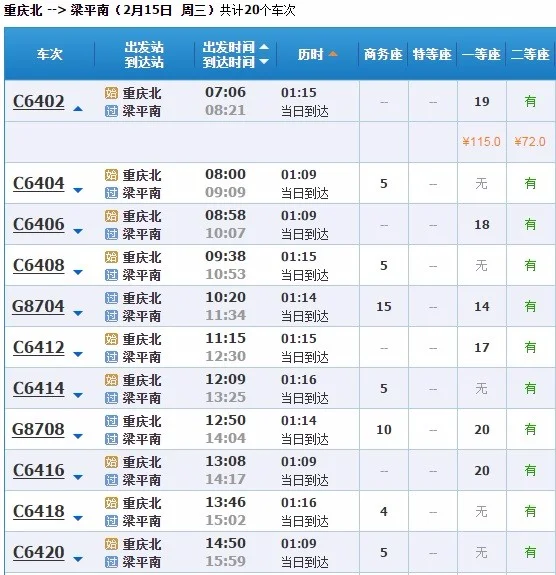Click arrival time 15:59
Screen dimensions: 556x575
pyautogui.click(x=225, y=561)
